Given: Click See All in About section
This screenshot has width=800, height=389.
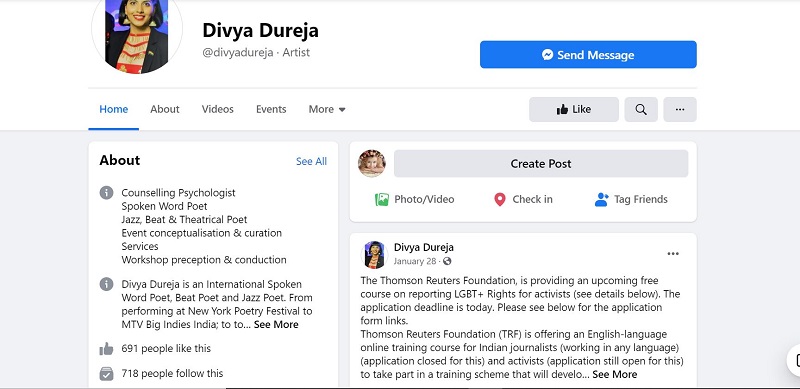Looking at the screenshot, I should pos(311,161).
